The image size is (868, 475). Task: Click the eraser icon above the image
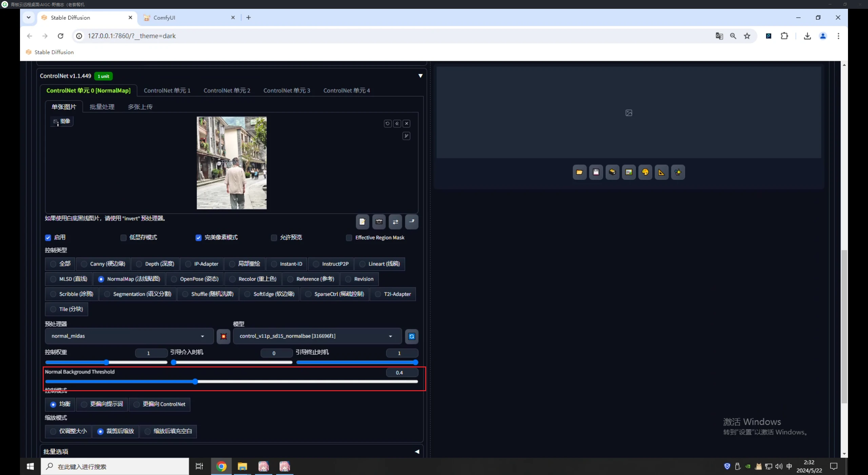point(397,123)
